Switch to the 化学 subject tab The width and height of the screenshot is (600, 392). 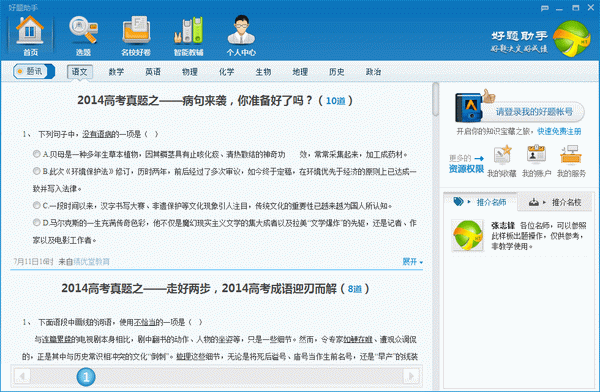227,72
